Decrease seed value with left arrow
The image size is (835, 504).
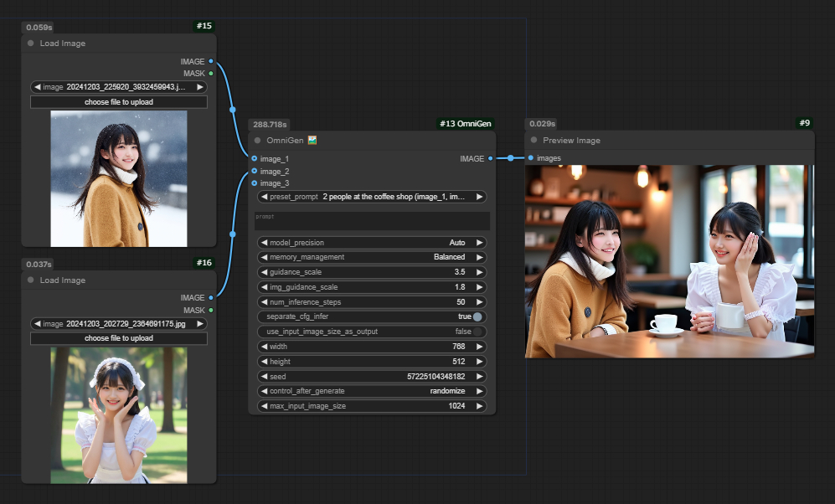coord(264,376)
